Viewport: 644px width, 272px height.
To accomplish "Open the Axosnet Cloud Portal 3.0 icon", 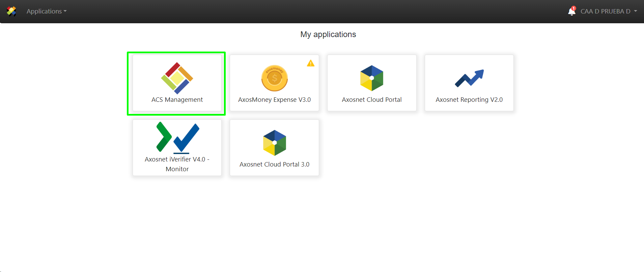I will [x=274, y=143].
